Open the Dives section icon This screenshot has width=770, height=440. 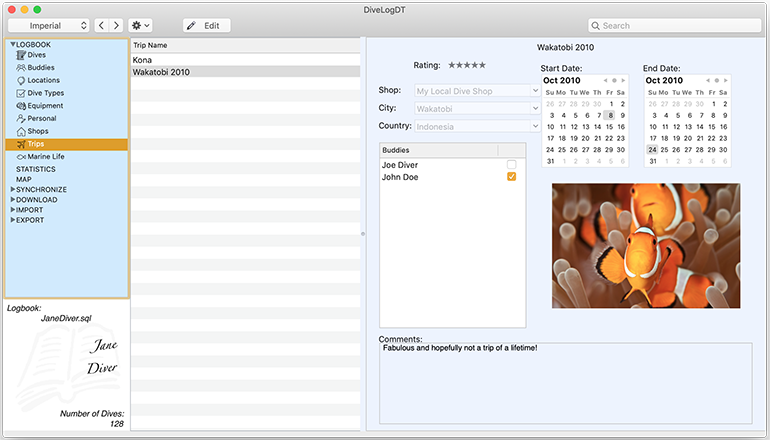coord(21,55)
